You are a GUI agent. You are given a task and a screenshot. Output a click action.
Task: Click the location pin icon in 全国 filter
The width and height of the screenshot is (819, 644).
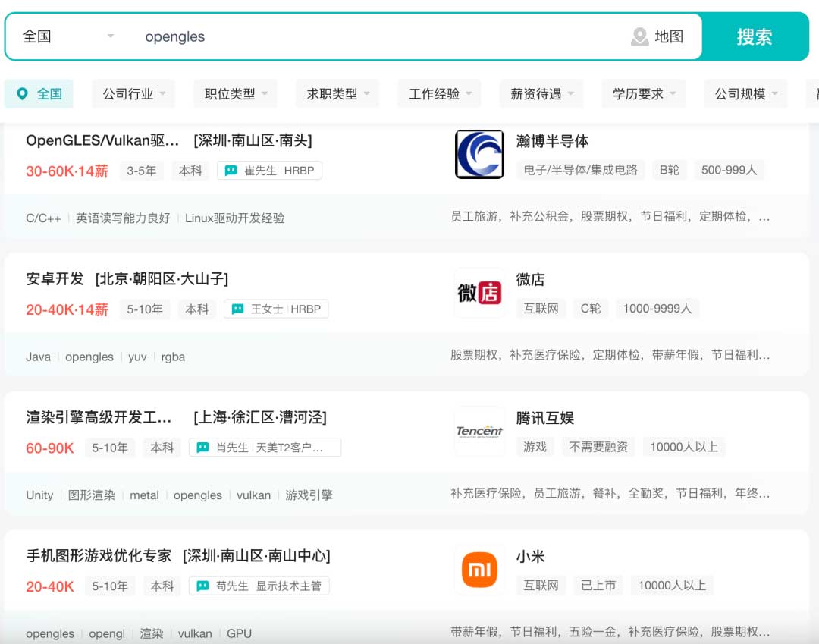[x=23, y=94]
